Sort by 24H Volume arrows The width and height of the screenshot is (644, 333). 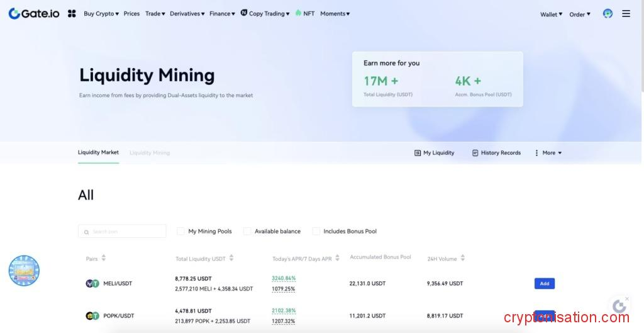(x=462, y=257)
